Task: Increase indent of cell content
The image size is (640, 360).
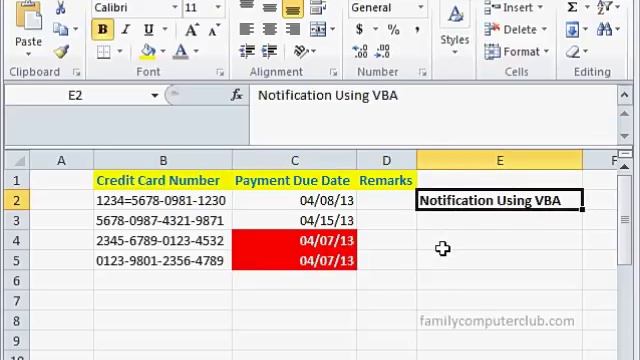Action: point(269,51)
